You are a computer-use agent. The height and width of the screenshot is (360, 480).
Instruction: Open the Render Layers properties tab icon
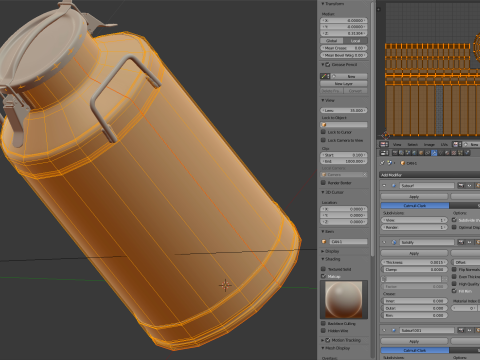tap(401, 153)
